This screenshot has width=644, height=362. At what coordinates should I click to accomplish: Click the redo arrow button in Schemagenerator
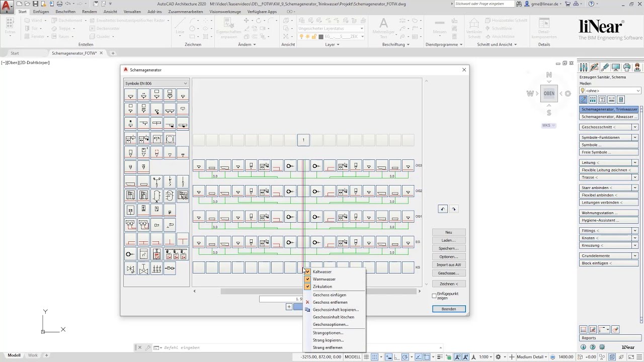[454, 209]
